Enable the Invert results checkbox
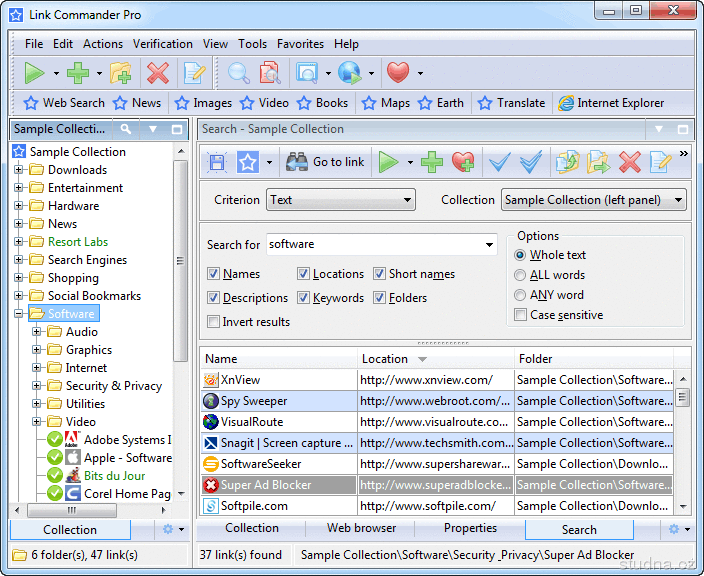Screen dimensions: 704x576 tap(214, 322)
